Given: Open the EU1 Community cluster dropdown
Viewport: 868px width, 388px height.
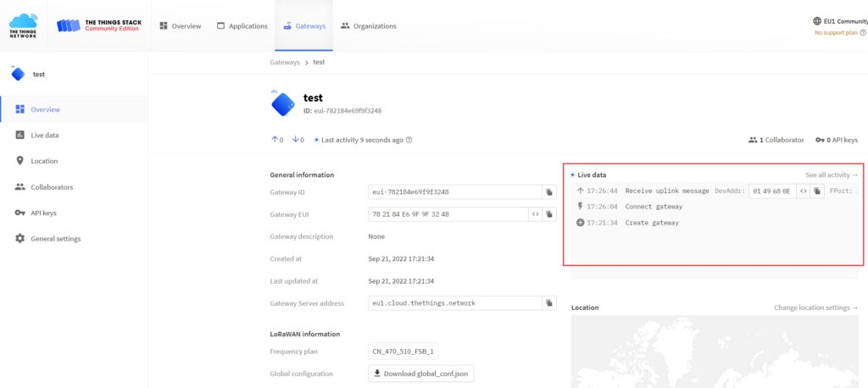Looking at the screenshot, I should coord(839,21).
